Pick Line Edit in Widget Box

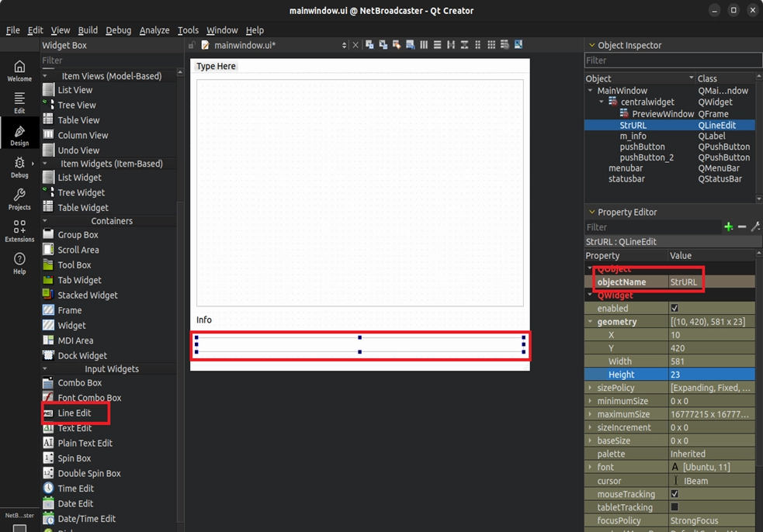74,413
